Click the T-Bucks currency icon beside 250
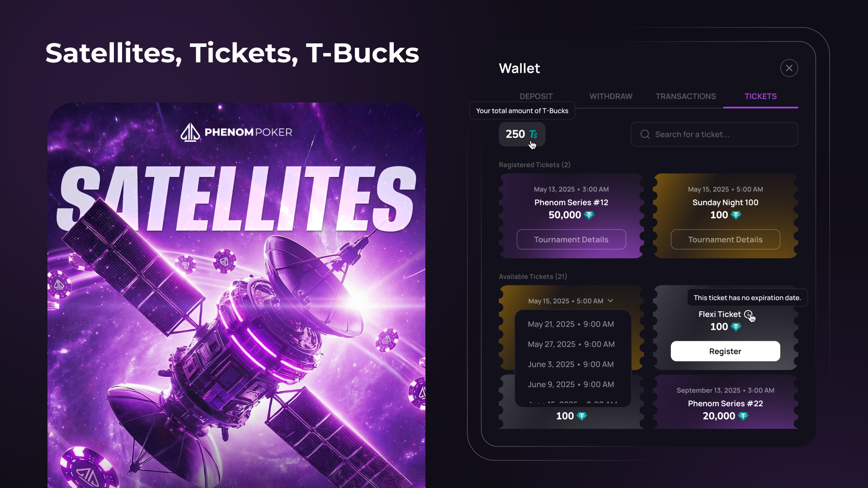 pos(533,134)
